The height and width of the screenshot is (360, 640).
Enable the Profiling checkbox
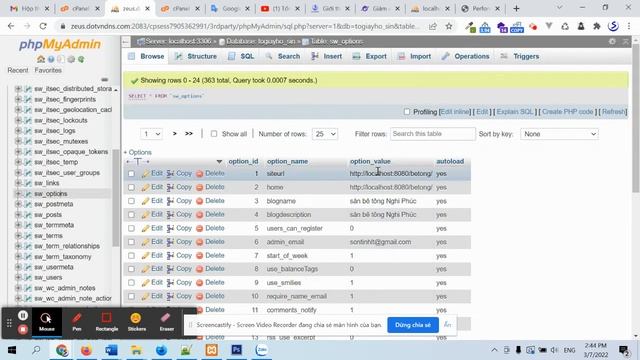407,111
